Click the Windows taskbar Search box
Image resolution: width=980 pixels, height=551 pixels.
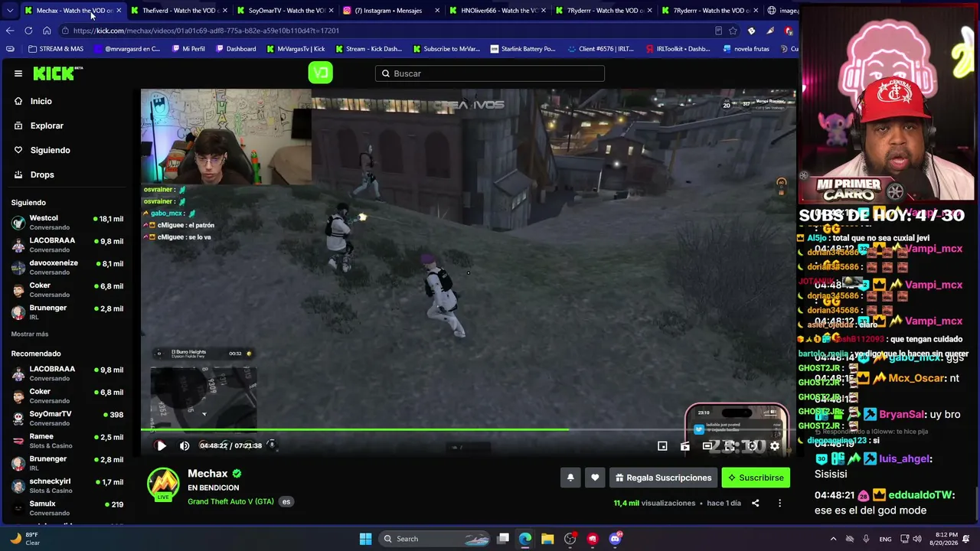tap(435, 539)
